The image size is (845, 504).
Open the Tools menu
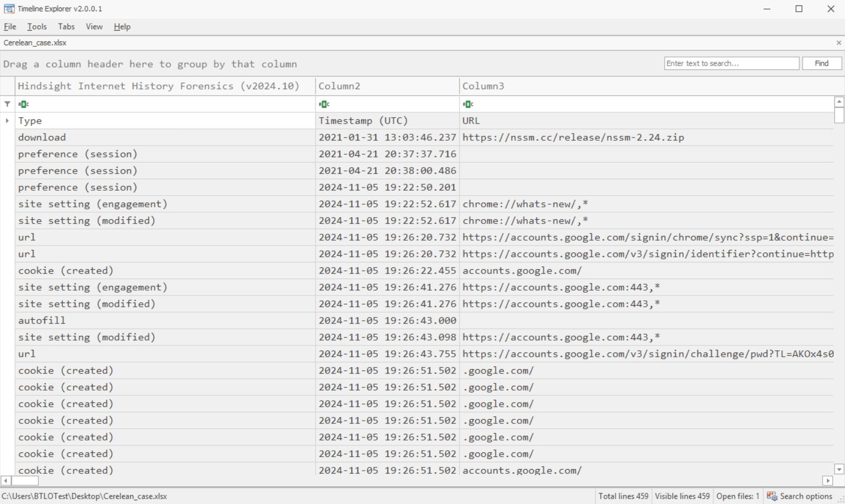coord(37,27)
